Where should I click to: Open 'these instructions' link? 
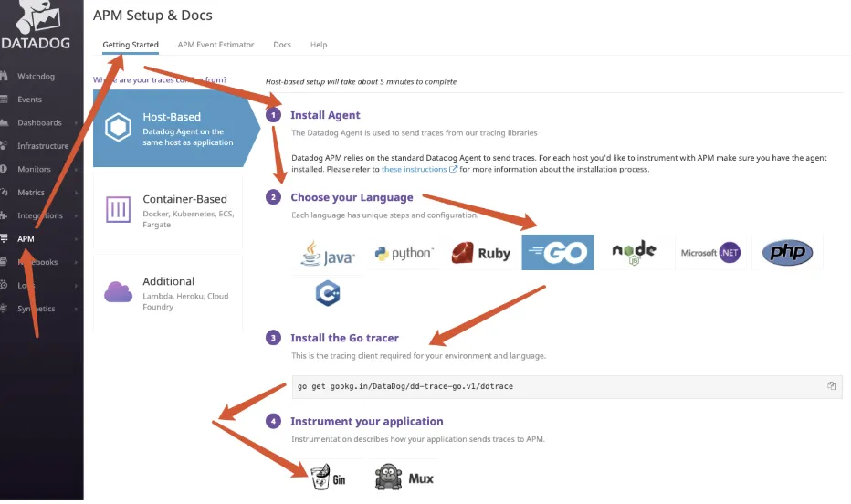coord(419,169)
